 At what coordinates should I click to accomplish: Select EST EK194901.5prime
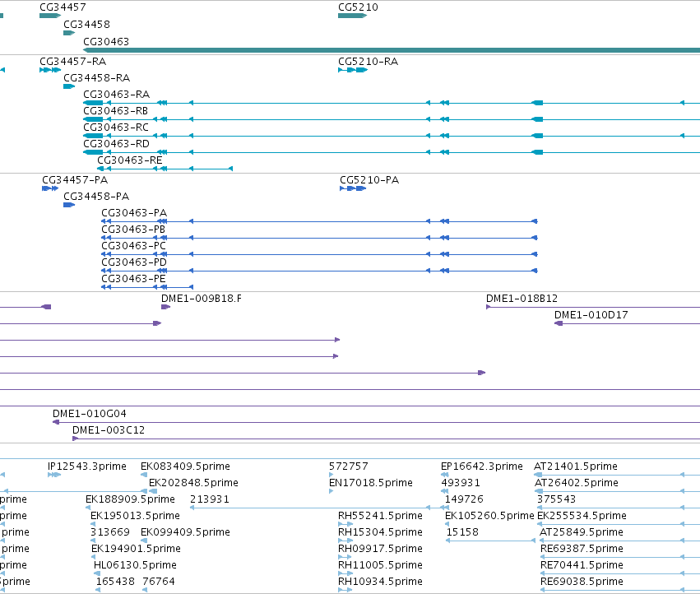click(137, 549)
